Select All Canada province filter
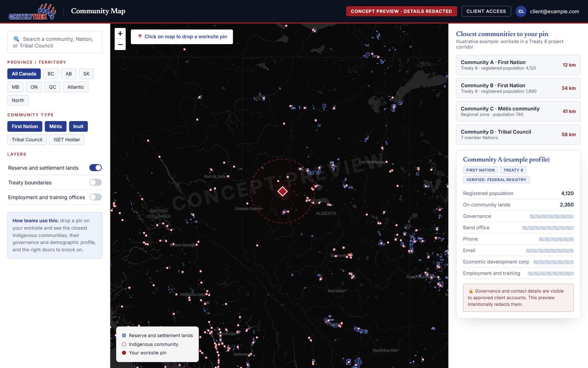Screen dimensions: 588x368 [x=24, y=74]
